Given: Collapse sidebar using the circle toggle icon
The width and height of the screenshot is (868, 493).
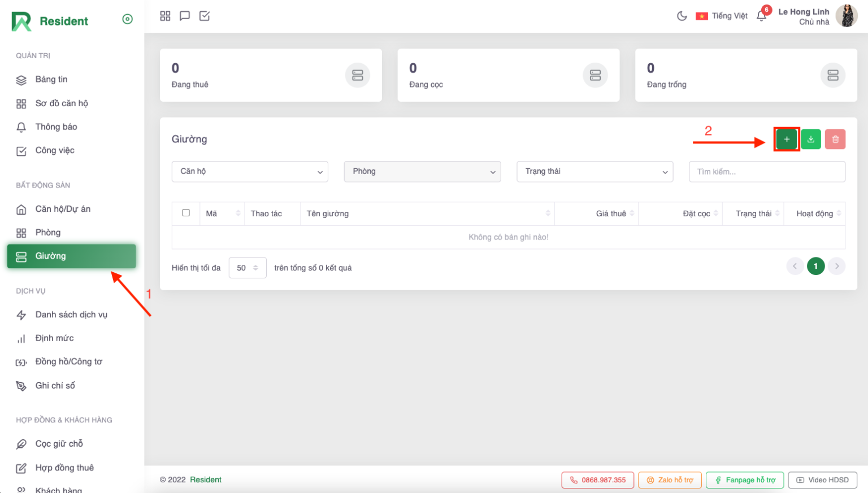Looking at the screenshot, I should click(x=128, y=19).
